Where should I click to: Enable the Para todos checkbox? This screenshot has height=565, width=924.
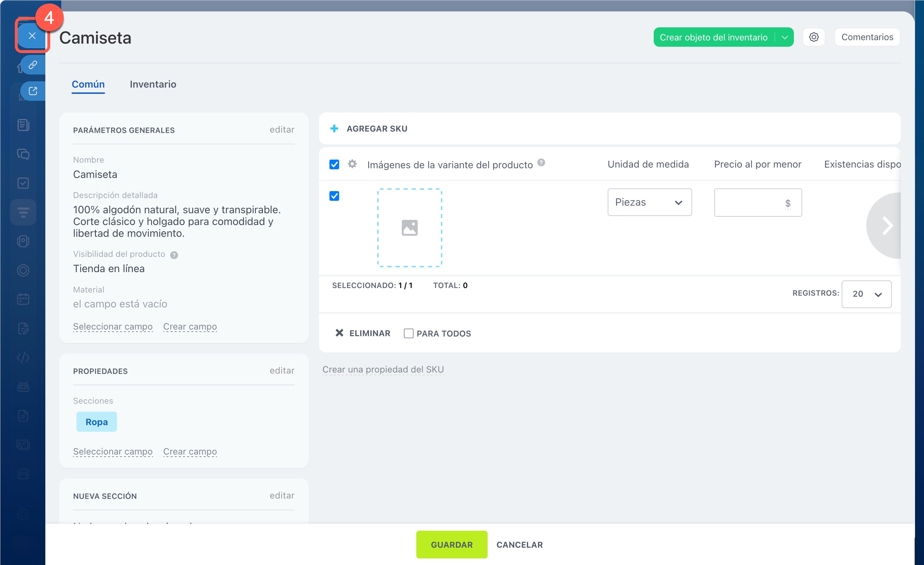click(x=408, y=333)
